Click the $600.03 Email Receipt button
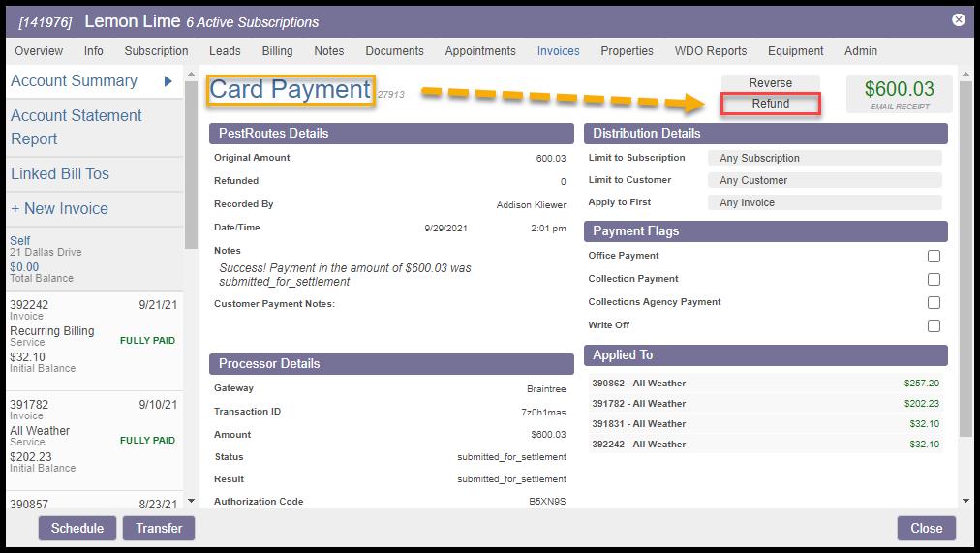 [900, 94]
